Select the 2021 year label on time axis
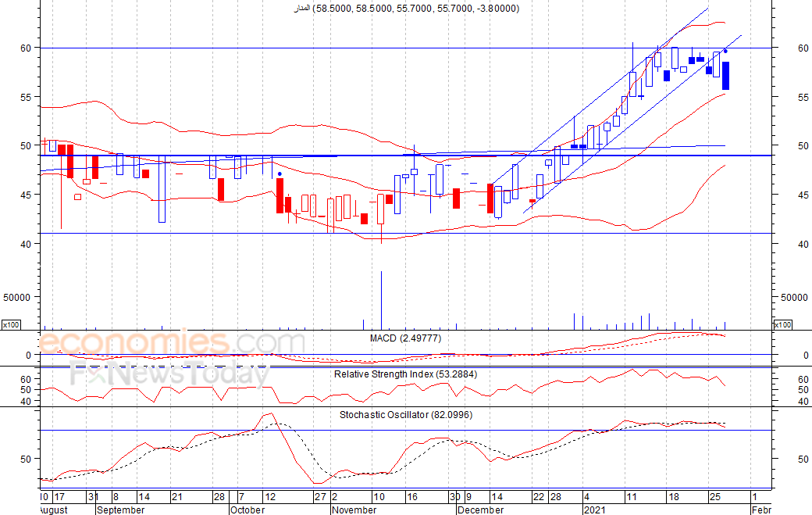Screen dimensions: 812x515 tap(594, 510)
